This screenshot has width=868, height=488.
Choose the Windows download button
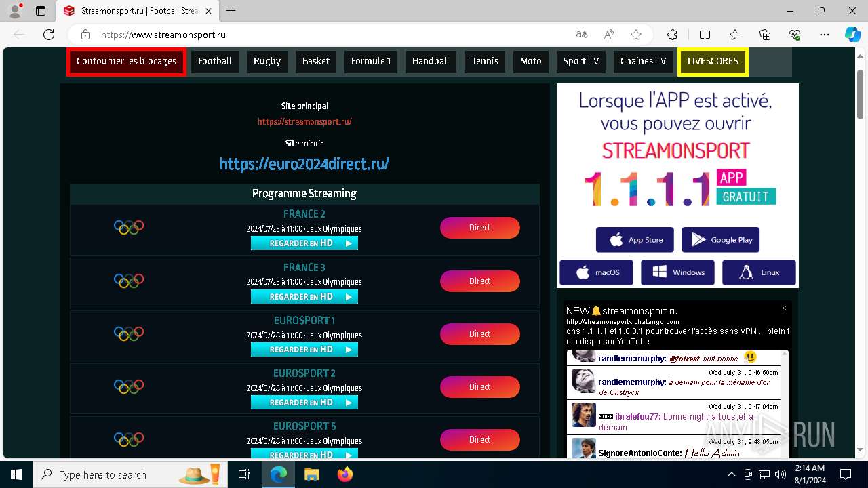[x=677, y=272]
